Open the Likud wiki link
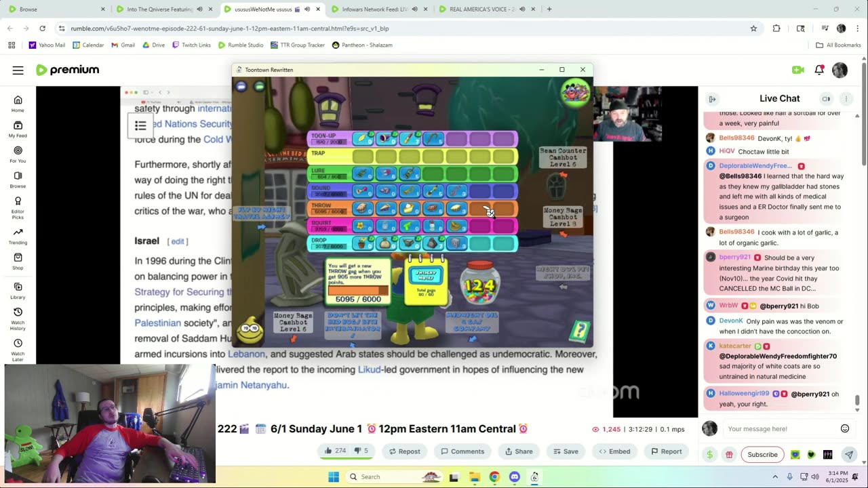868x488 pixels. pyautogui.click(x=369, y=369)
